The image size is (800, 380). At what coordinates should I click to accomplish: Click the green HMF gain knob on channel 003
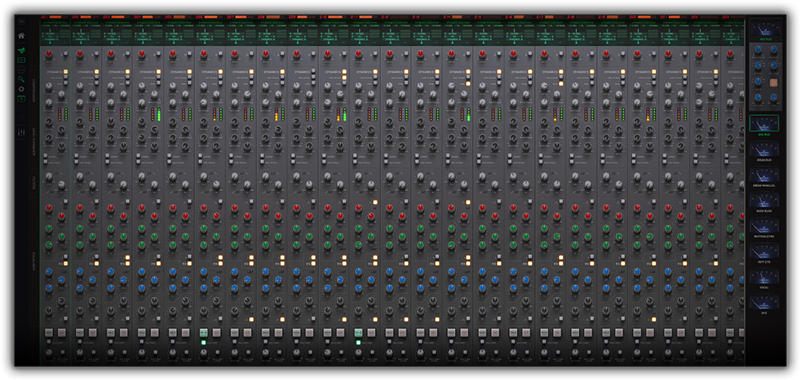(x=111, y=229)
